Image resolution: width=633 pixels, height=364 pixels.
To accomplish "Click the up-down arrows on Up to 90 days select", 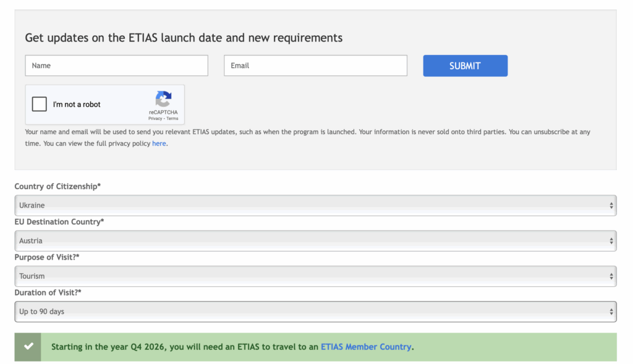I will 611,311.
